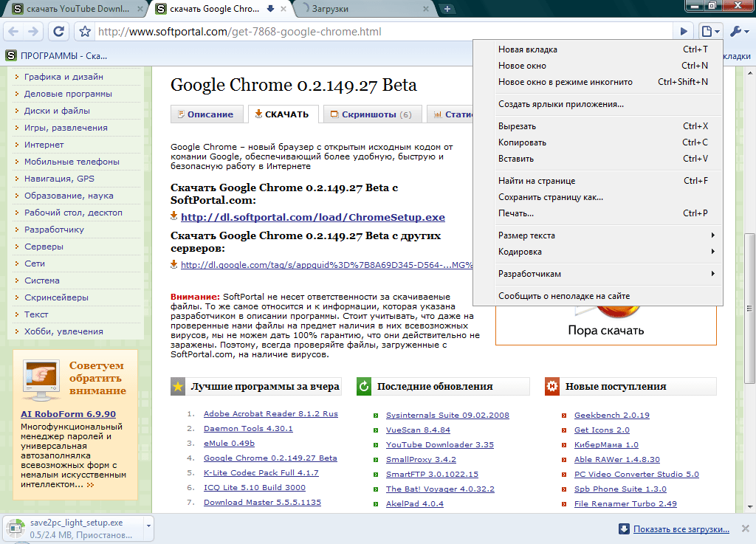The image size is (756, 544).
Task: Click the blue downloads arrow icon
Action: 624,529
